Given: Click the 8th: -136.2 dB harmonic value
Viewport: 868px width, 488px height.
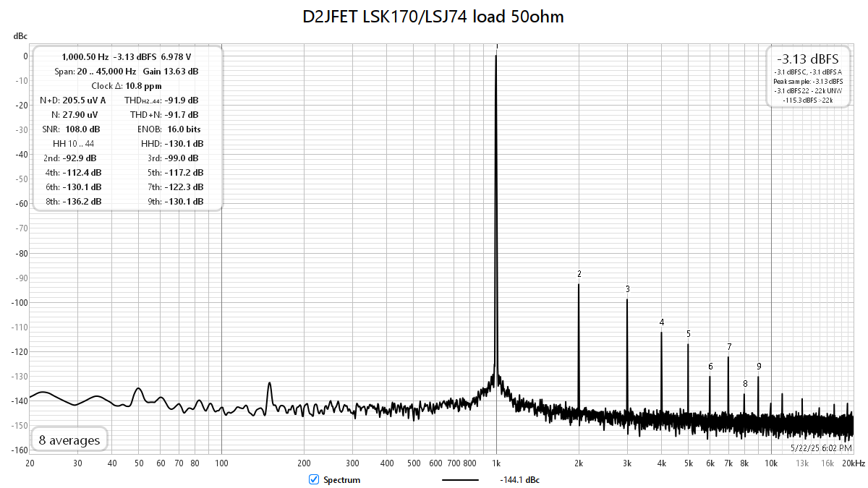Looking at the screenshot, I should click(73, 202).
